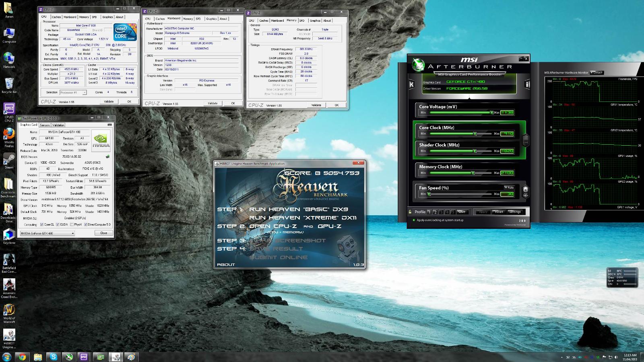Image resolution: width=644 pixels, height=362 pixels.
Task: Open the CPUID CPU-Z desktop shortcut
Action: click(x=9, y=113)
